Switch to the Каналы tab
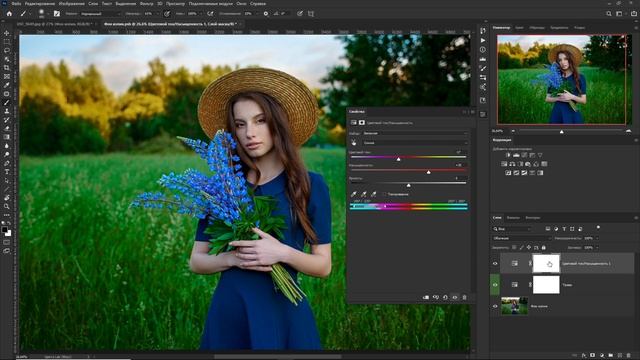640x360 pixels. (513, 218)
